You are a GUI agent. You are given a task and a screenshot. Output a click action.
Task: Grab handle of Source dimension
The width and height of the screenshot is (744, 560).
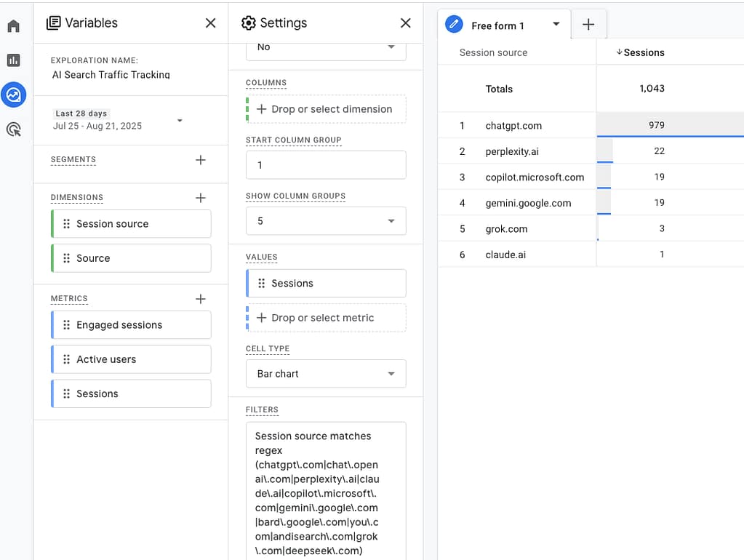66,258
